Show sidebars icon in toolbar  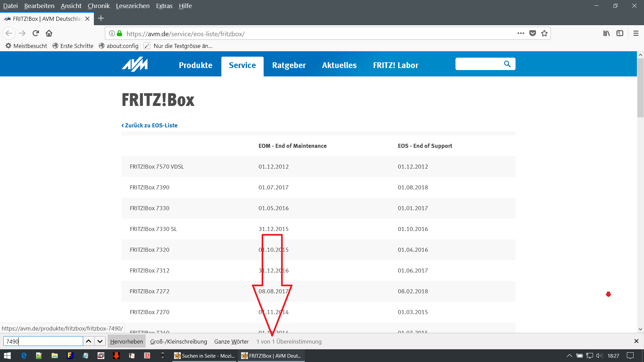tap(620, 33)
